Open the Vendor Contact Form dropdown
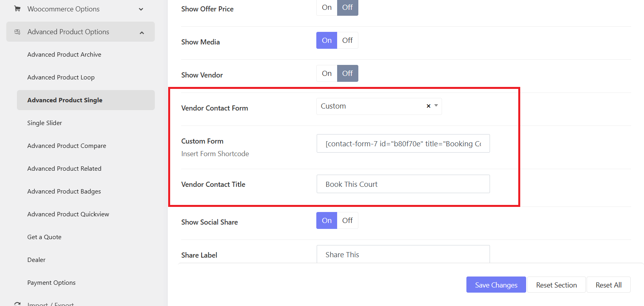Screen dimensions: 644x306 pos(435,106)
